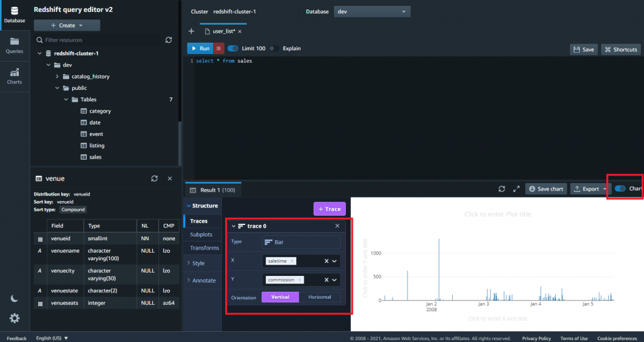This screenshot has height=342, width=644.
Task: Open the Charts sidebar section
Action: pos(15,76)
